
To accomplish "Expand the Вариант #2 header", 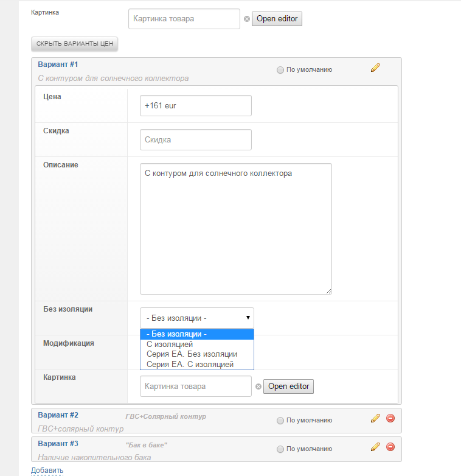I will coord(58,415).
